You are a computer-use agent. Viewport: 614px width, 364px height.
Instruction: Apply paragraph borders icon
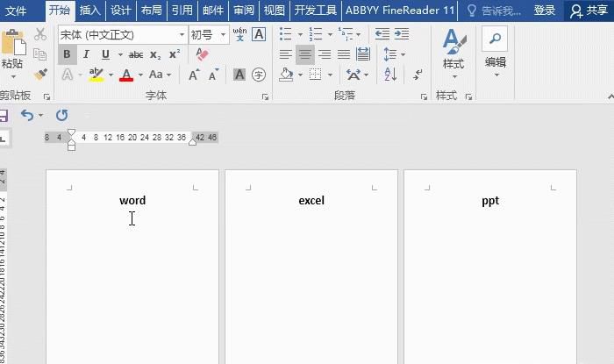click(315, 75)
